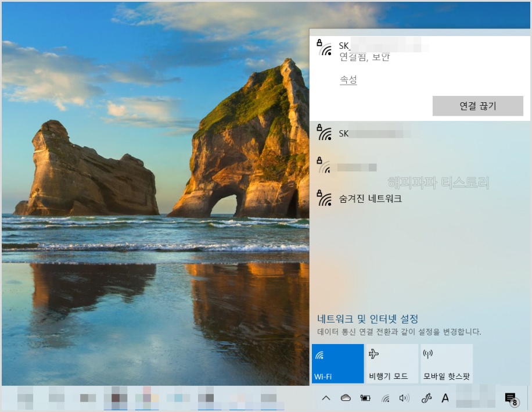
Task: Click the battery tray icon
Action: point(365,398)
